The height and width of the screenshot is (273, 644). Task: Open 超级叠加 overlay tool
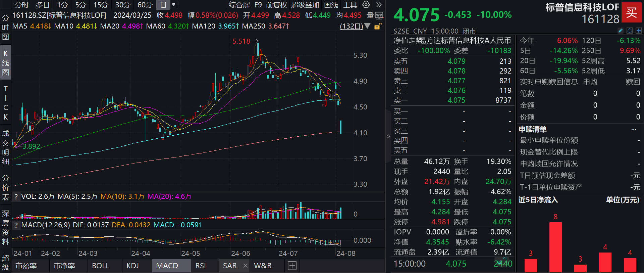(x=305, y=5)
